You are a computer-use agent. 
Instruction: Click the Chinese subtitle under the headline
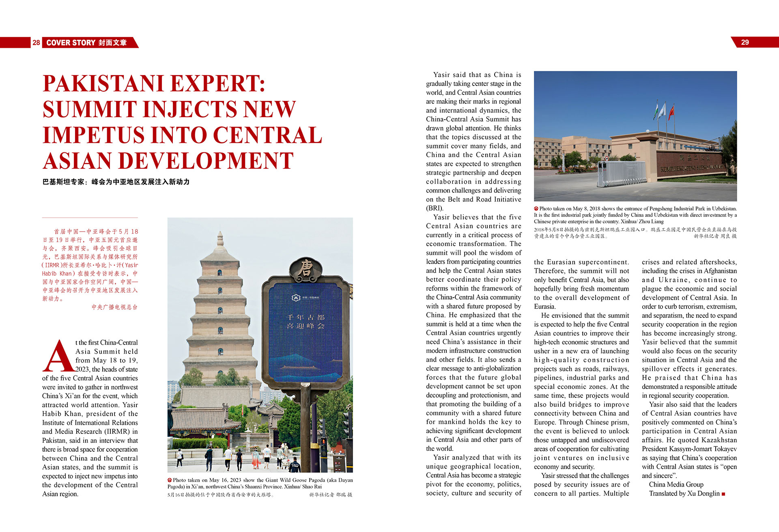pos(116,182)
